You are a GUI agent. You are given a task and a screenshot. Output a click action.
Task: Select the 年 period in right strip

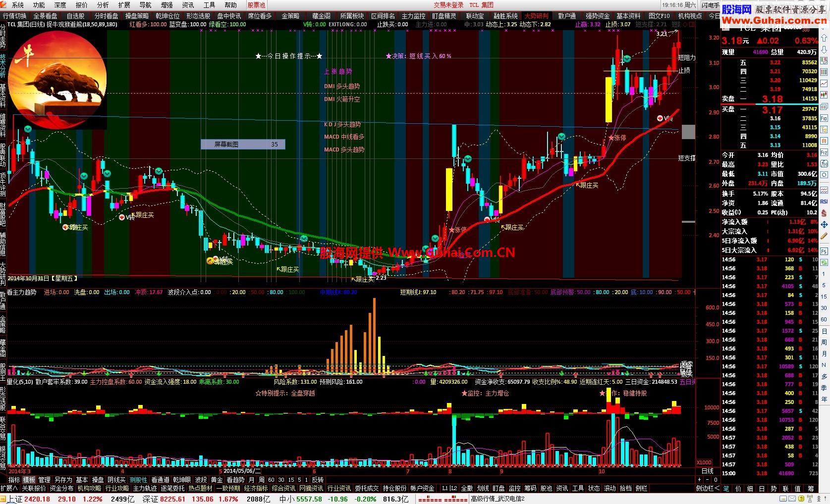pos(824,399)
